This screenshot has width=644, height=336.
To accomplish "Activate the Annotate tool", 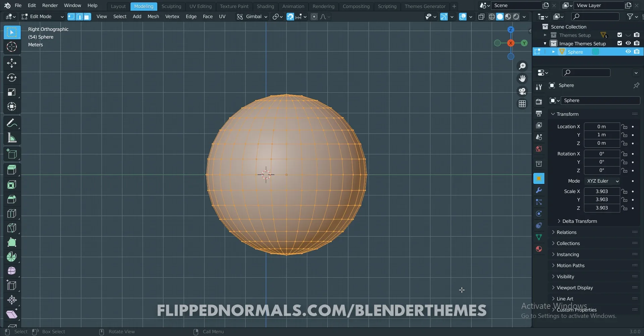I will point(12,123).
